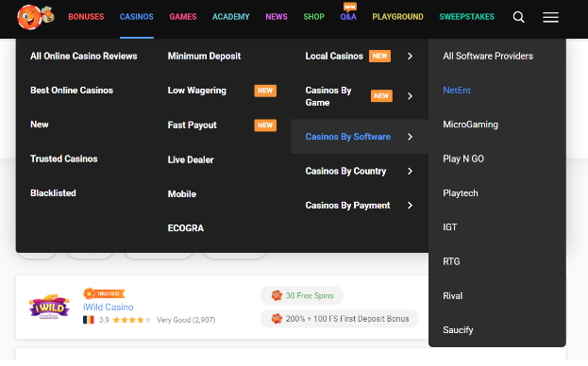Image resolution: width=588 pixels, height=366 pixels.
Task: Click the star rating of iWild Casino
Action: pos(132,320)
